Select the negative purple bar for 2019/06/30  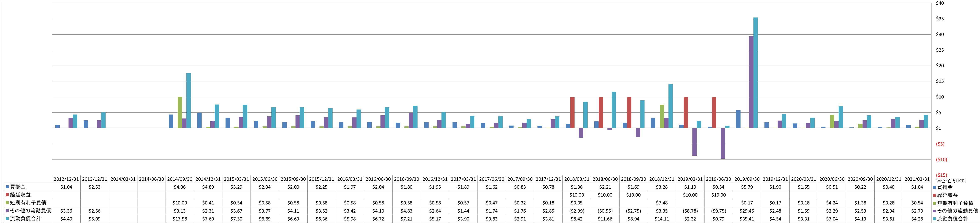click(723, 143)
